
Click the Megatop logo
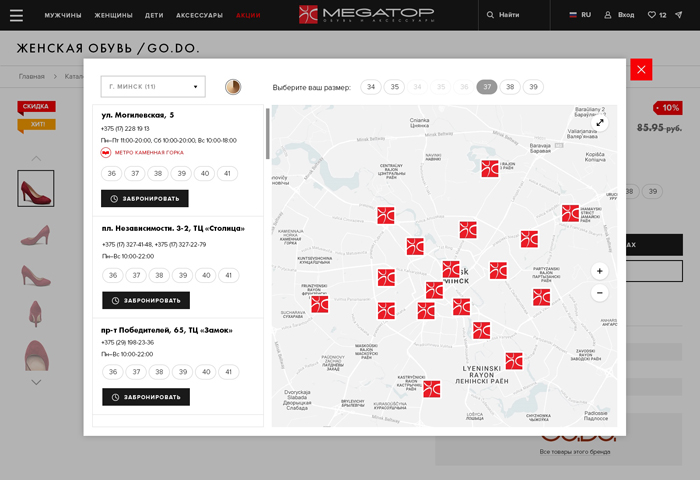(x=366, y=15)
